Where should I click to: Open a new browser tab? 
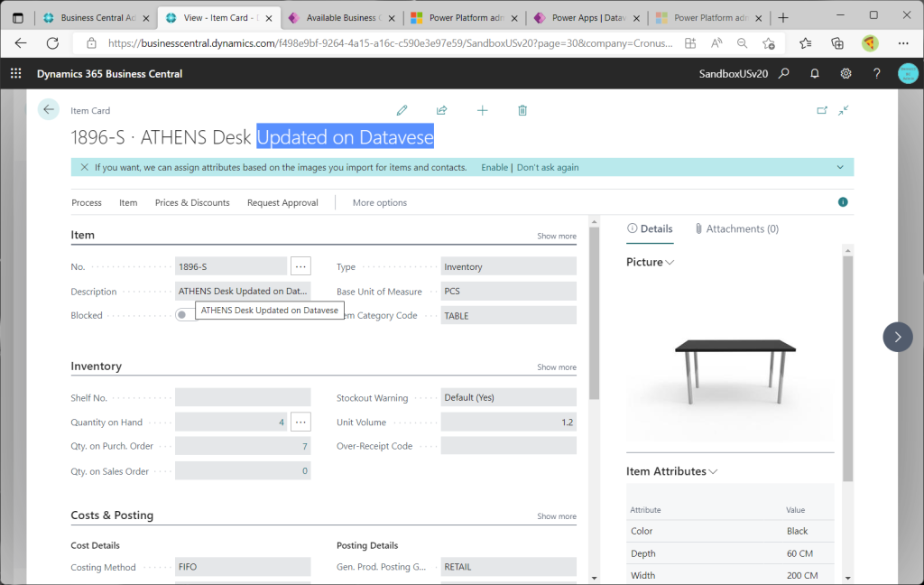(782, 18)
